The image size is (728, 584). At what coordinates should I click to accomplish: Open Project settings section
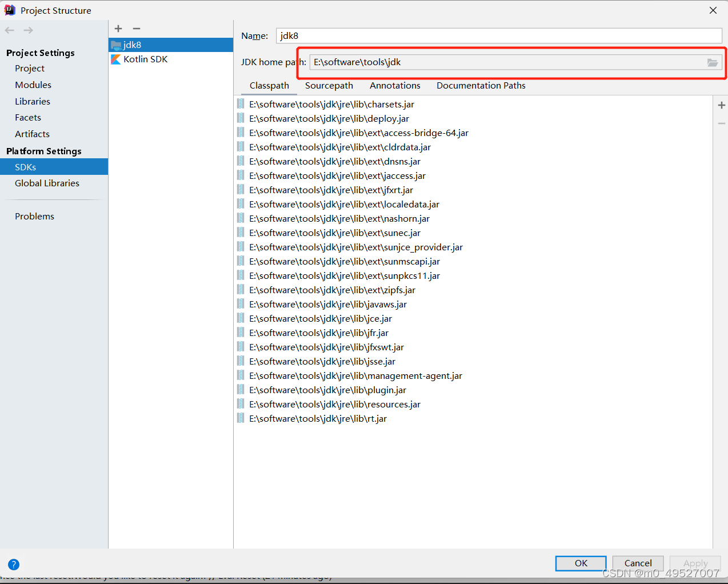[x=30, y=69]
